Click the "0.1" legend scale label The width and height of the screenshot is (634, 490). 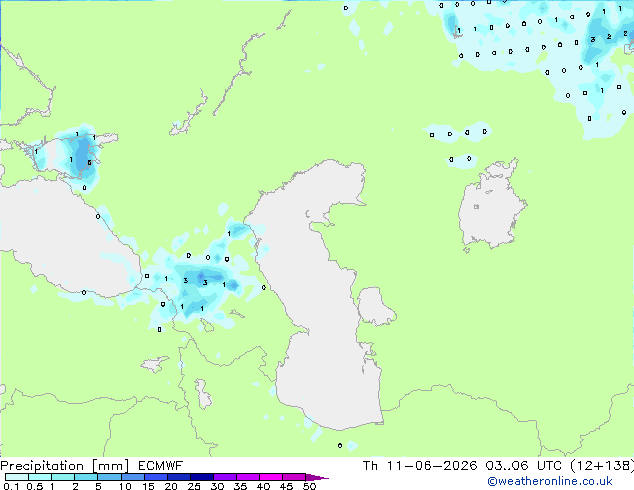[11, 486]
